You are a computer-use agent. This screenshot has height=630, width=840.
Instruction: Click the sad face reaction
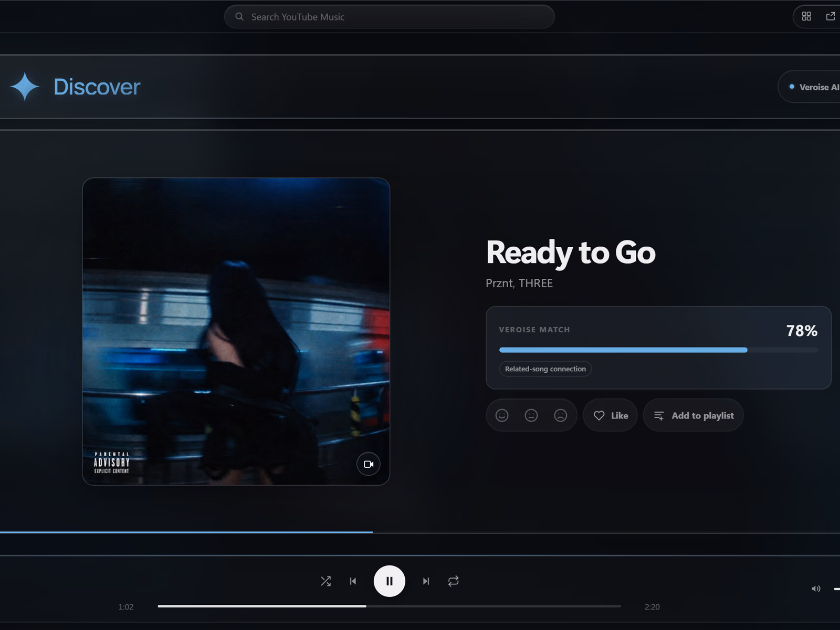pyautogui.click(x=561, y=415)
